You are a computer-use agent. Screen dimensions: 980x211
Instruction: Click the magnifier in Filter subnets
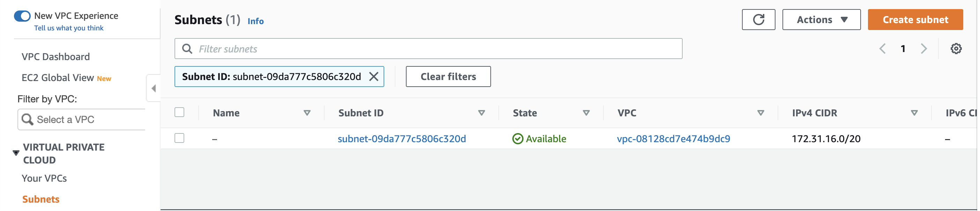pyautogui.click(x=187, y=49)
